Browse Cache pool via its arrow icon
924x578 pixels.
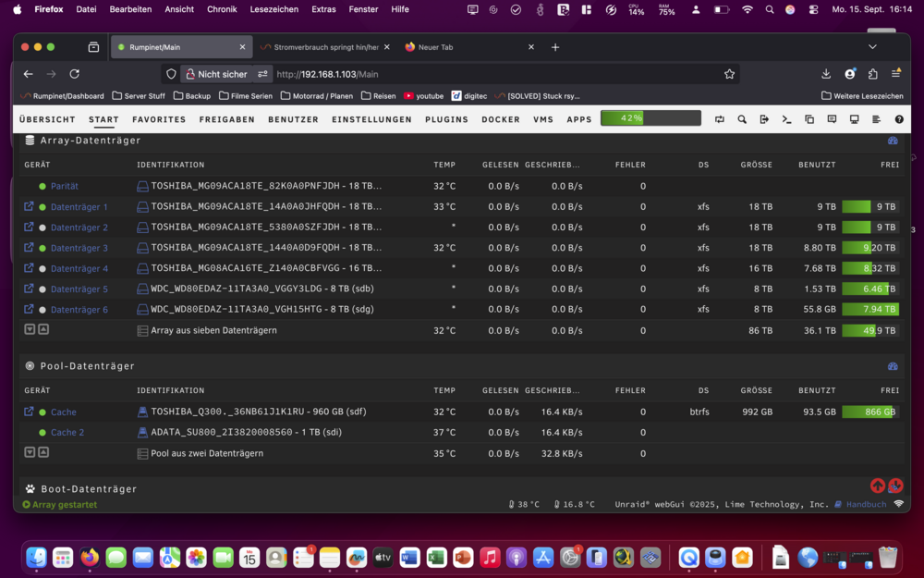coord(29,412)
